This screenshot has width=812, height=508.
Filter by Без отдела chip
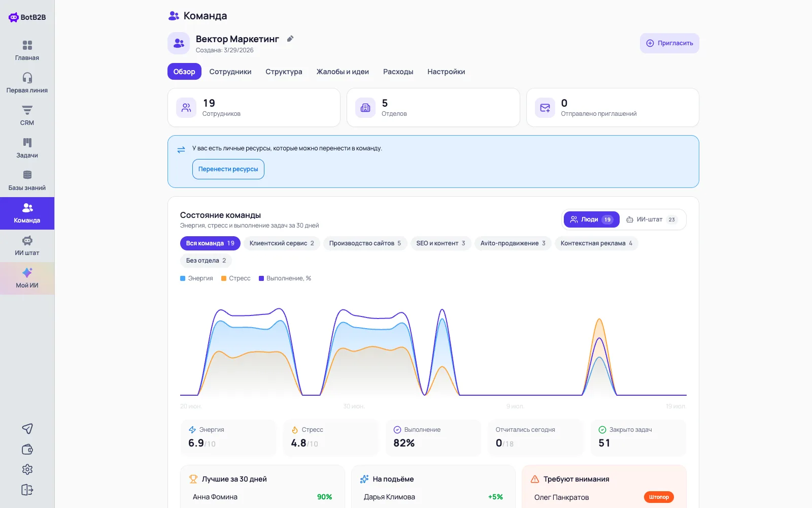coord(206,261)
